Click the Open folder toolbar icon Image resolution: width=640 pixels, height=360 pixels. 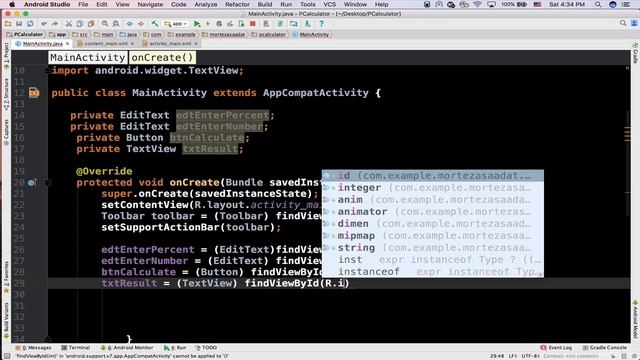tap(8, 24)
